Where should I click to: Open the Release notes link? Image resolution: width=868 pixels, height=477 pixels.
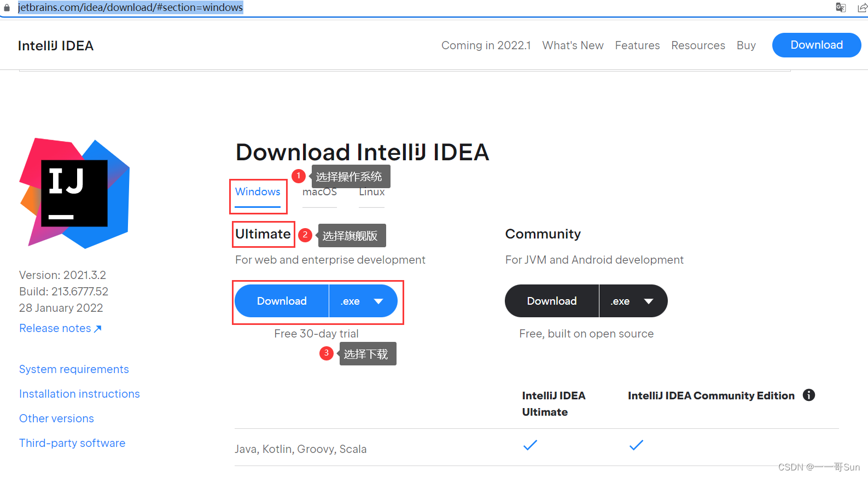click(x=60, y=328)
